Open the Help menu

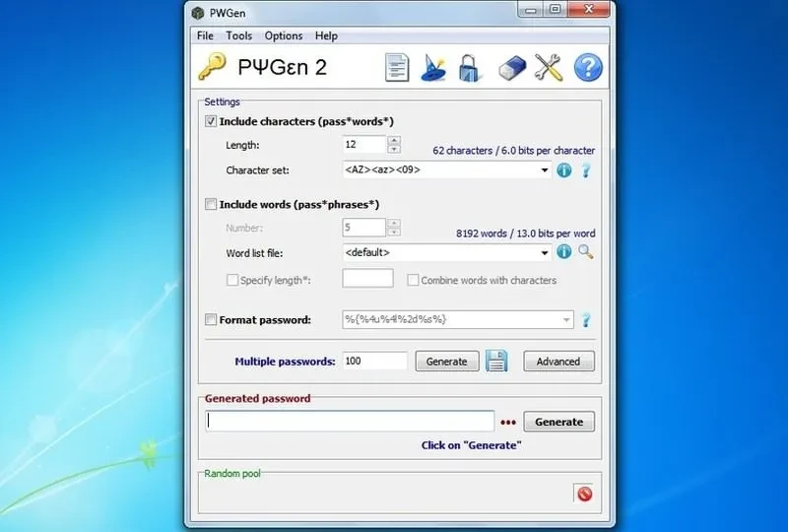pos(326,35)
